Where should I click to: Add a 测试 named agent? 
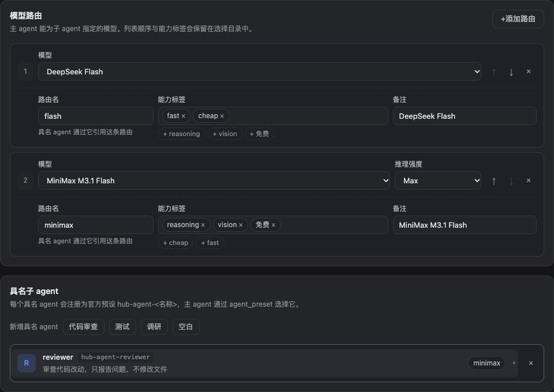122,327
